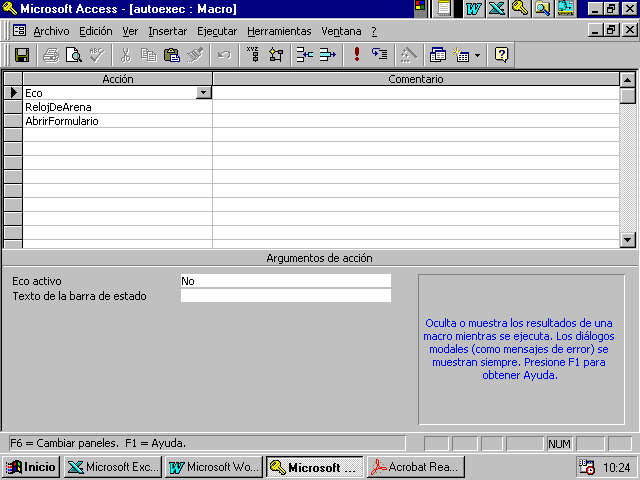Switch to Microsoft Word in taskbar
This screenshot has height=480, width=640.
[x=214, y=467]
